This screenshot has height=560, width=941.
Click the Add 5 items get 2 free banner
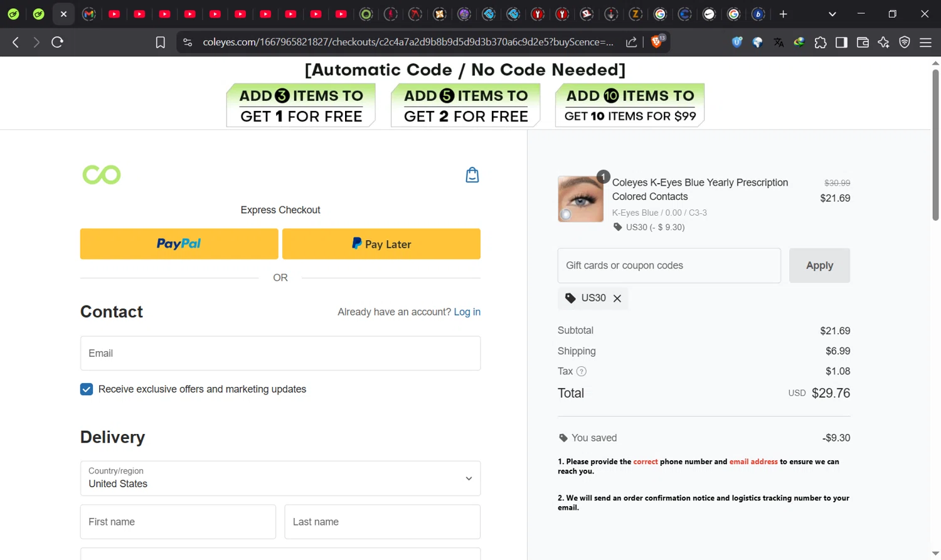[465, 105]
